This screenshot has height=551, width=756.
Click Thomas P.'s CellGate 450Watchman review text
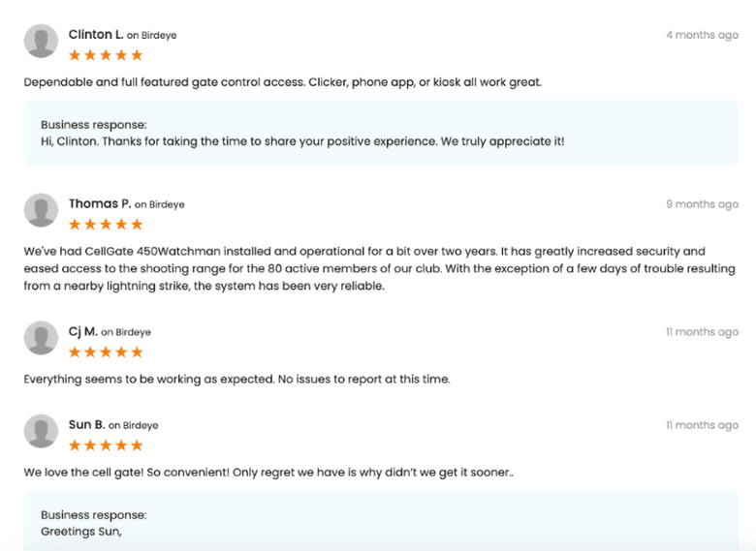click(378, 268)
